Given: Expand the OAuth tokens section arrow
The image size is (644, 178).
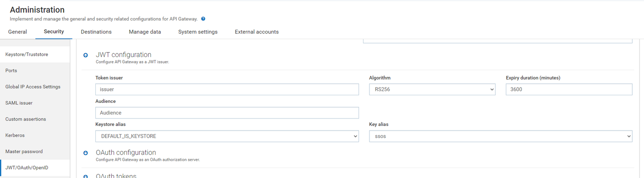Looking at the screenshot, I should [86, 176].
